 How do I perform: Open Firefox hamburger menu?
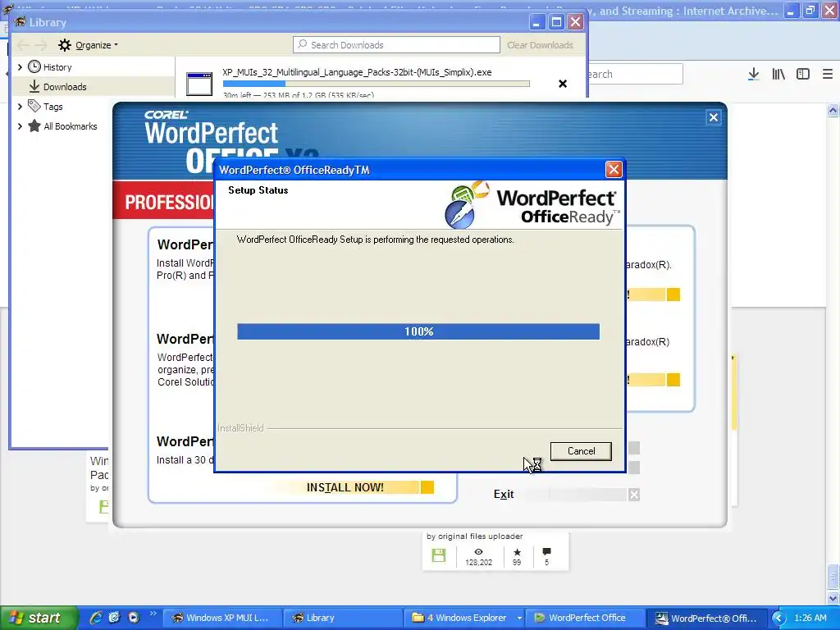pyautogui.click(x=828, y=74)
